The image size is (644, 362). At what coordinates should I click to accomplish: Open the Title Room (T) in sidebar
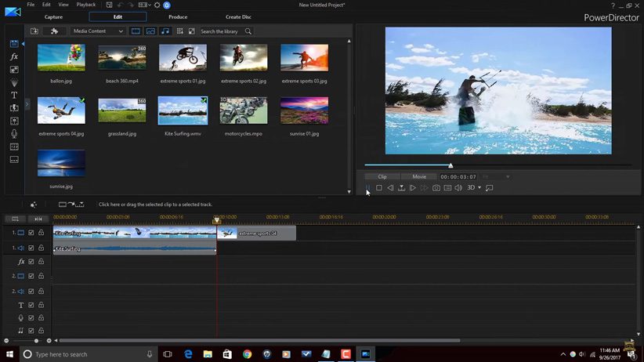click(x=14, y=96)
